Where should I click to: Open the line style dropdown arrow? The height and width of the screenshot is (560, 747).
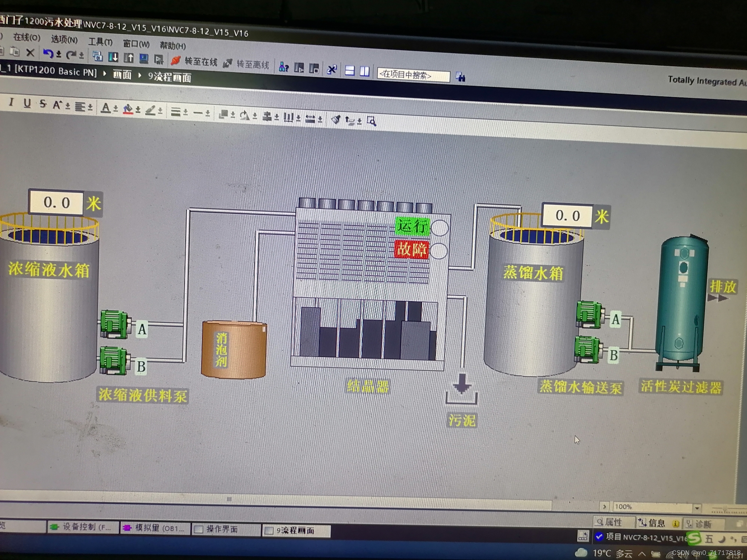click(x=207, y=114)
